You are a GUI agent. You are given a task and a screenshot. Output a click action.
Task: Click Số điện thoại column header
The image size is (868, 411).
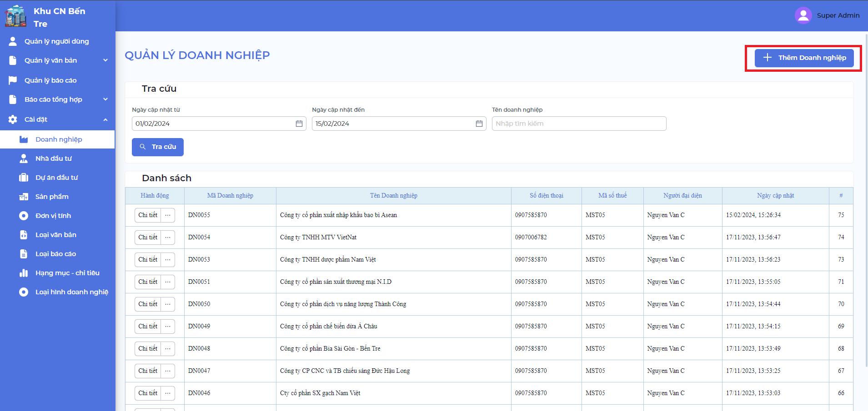click(547, 196)
